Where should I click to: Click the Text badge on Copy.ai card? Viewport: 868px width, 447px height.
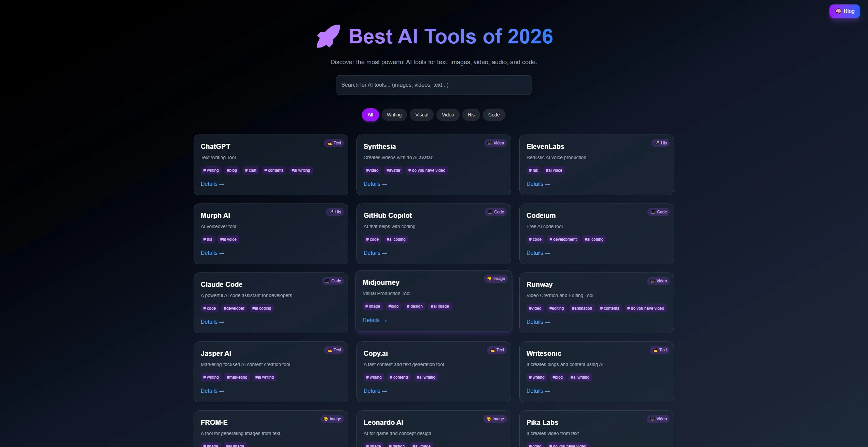click(x=497, y=350)
